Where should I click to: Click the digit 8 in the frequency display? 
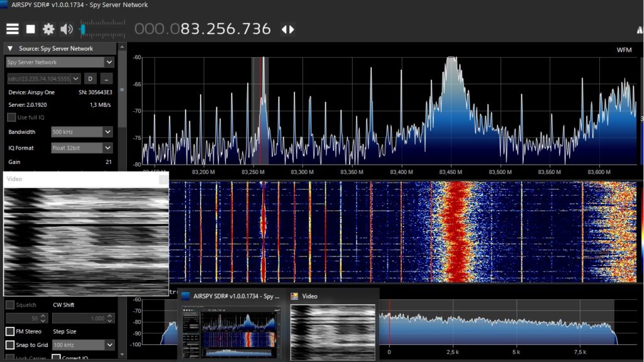[x=186, y=29]
